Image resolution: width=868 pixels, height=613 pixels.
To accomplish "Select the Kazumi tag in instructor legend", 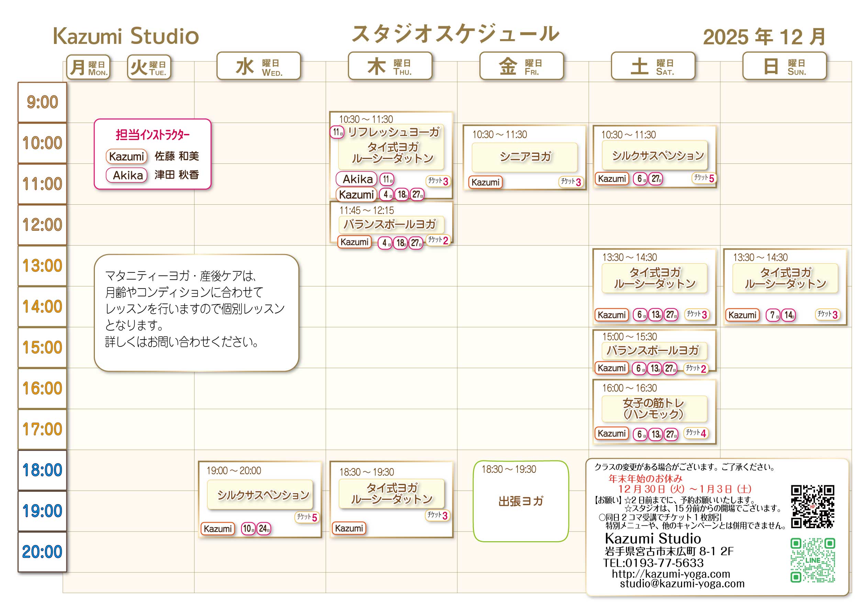I will pos(126,157).
